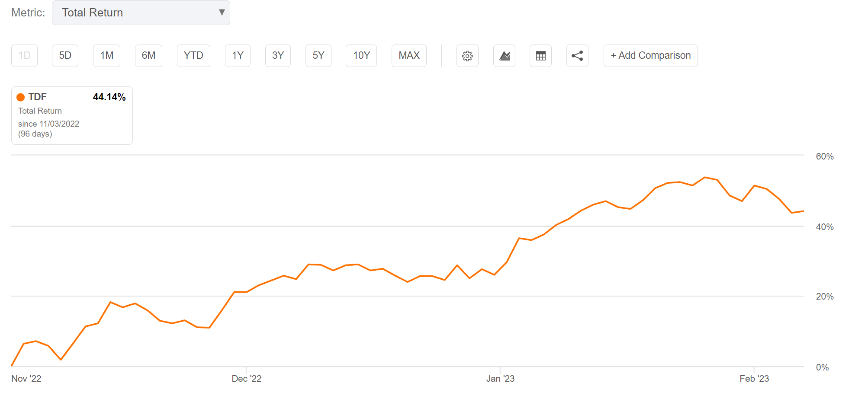Click the 40% axis label
Image resolution: width=868 pixels, height=402 pixels.
(825, 227)
